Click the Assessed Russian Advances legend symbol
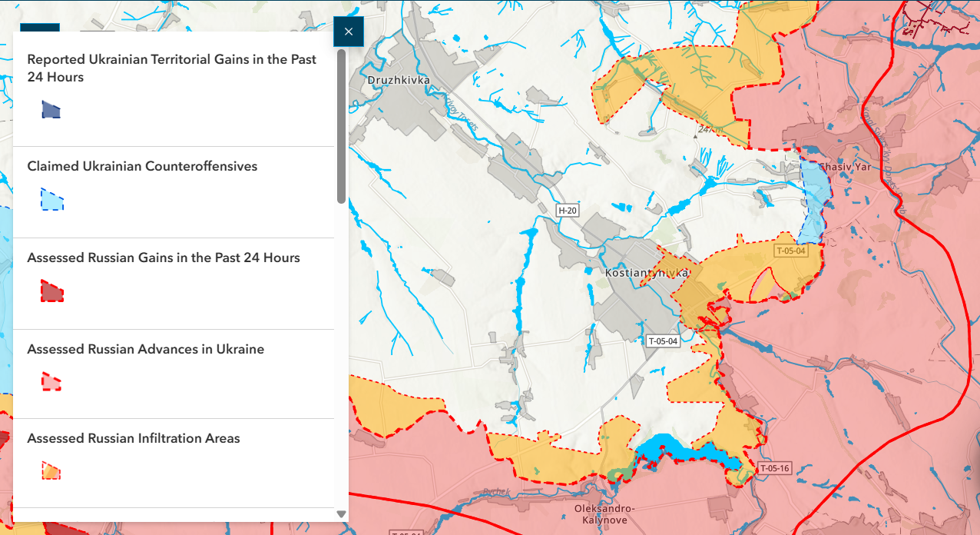This screenshot has height=535, width=980. pyautogui.click(x=51, y=381)
